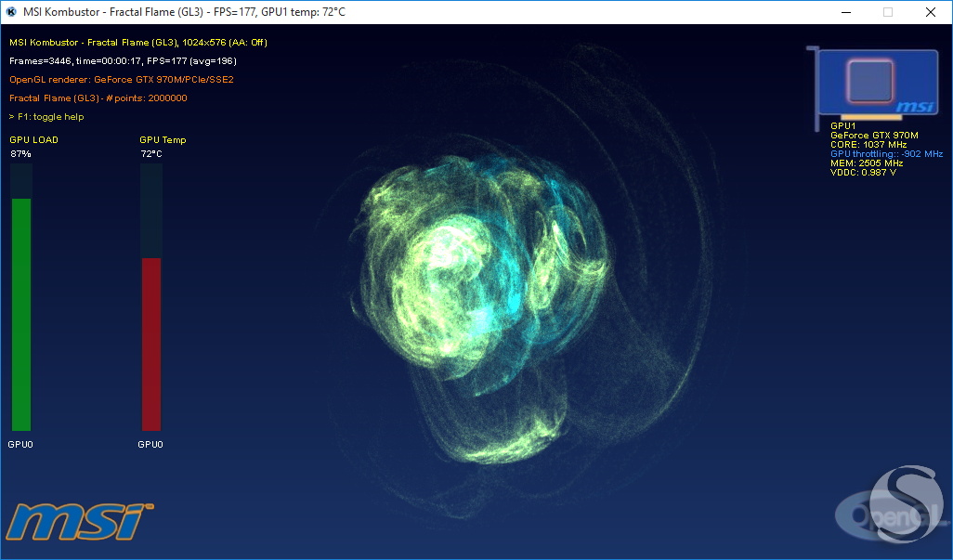This screenshot has width=953, height=560.
Task: Click the "CORE: 1037 MHz" reading
Action: pos(868,145)
